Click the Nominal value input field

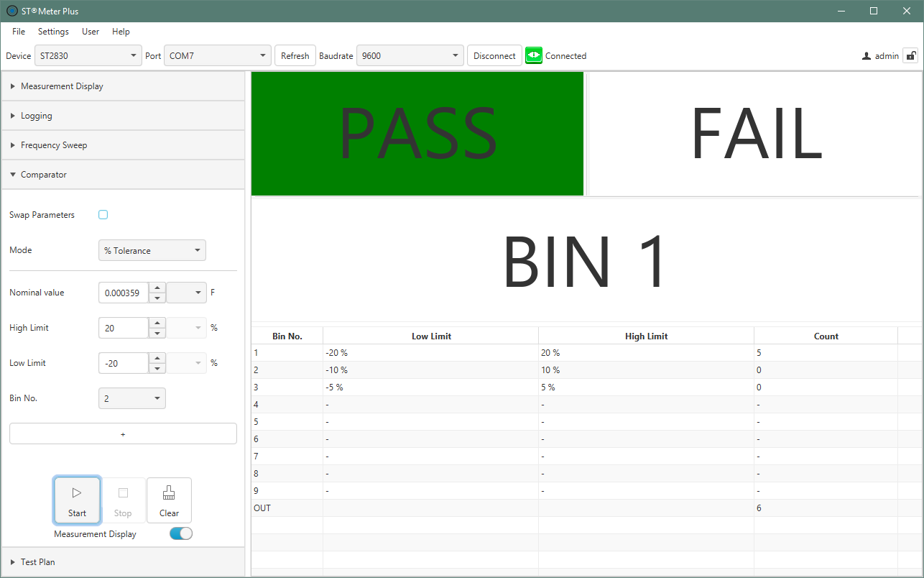pos(123,293)
